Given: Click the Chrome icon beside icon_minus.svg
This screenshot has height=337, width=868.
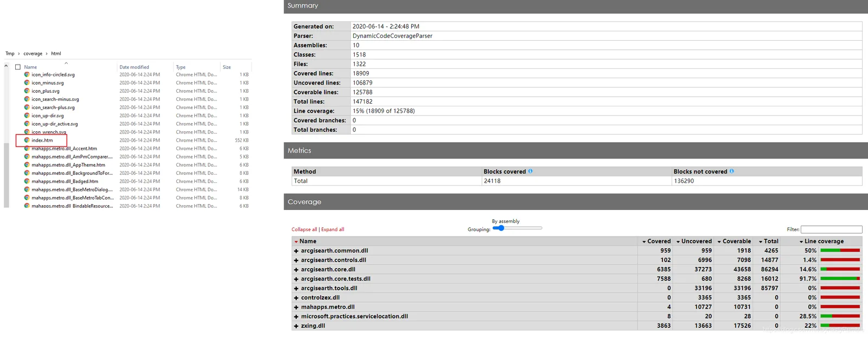Looking at the screenshot, I should point(27,82).
